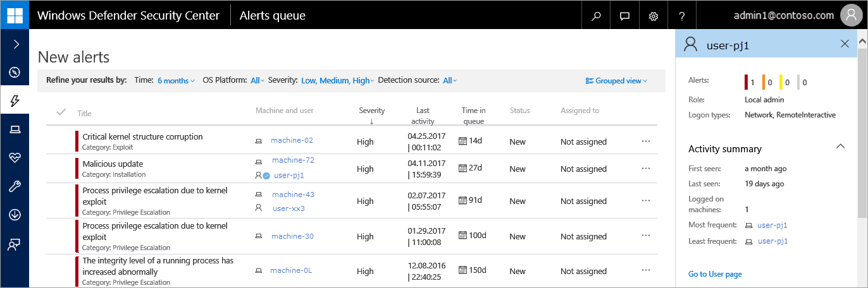This screenshot has width=868, height=288.
Task: Open the feedback chat icon in the top bar
Action: click(x=625, y=16)
